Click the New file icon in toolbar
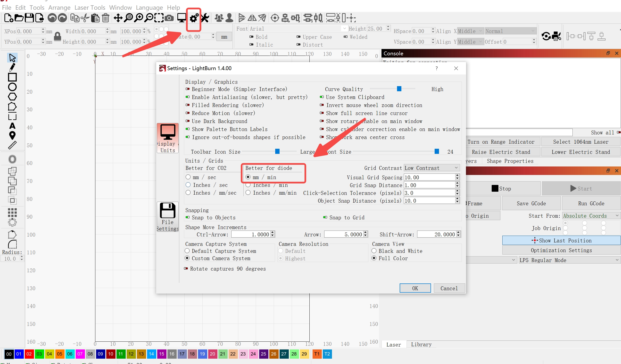This screenshot has height=364, width=621. pos(9,18)
